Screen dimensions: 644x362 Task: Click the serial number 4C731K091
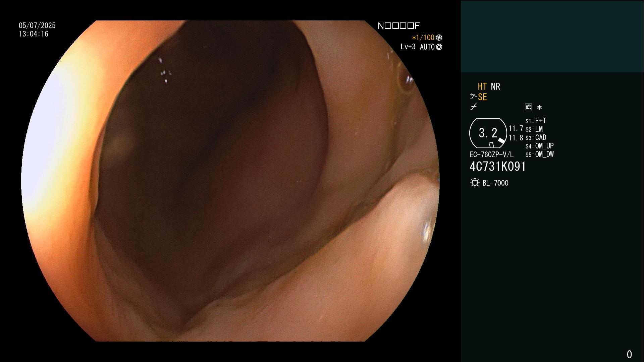pyautogui.click(x=498, y=167)
